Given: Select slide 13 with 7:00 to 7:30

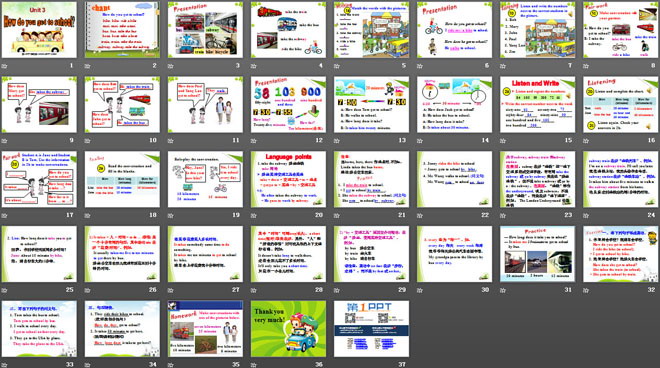Looking at the screenshot, I should [x=372, y=105].
